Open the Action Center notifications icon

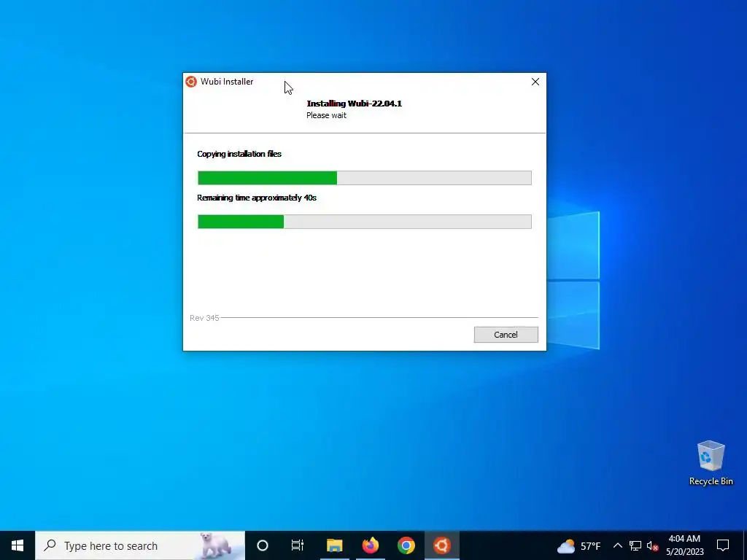(723, 545)
